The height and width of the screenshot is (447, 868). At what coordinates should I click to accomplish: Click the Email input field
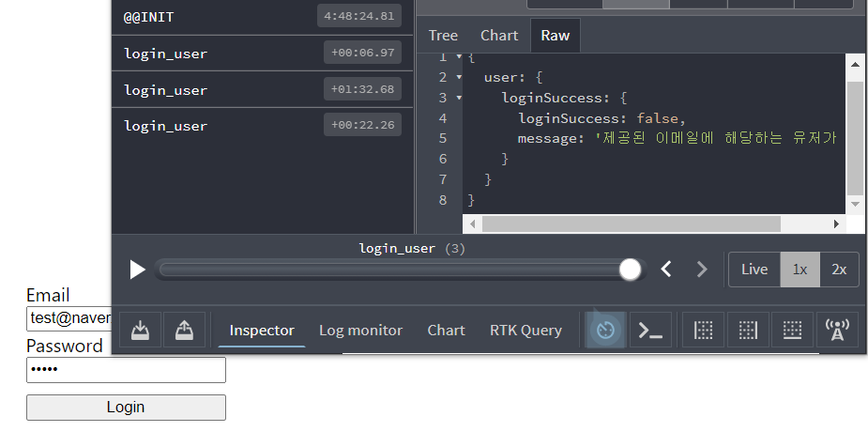[69, 318]
